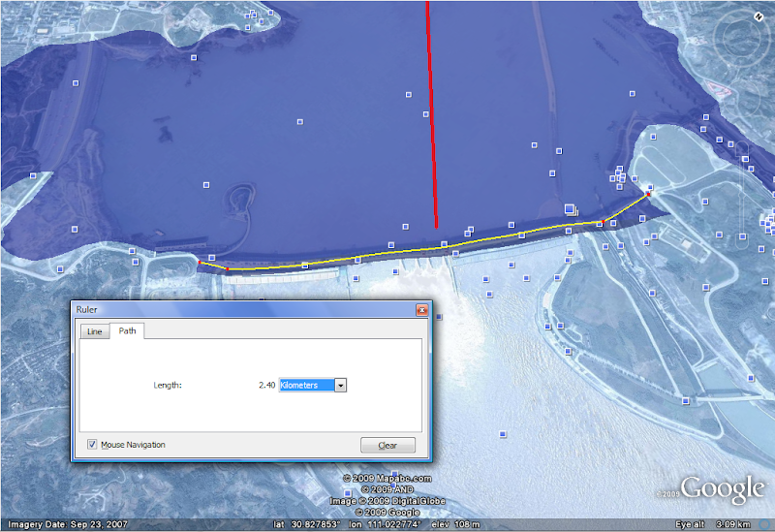Toggle the Mouse Navigation checkbox
The image size is (775, 532).
(92, 445)
